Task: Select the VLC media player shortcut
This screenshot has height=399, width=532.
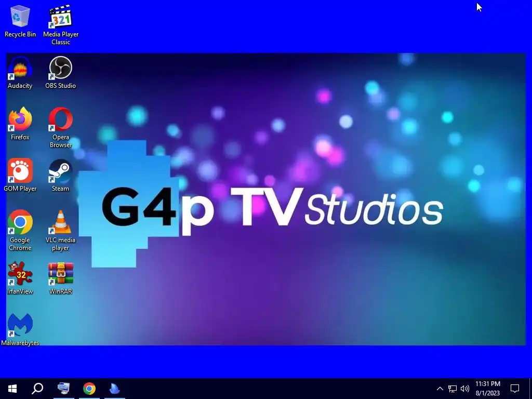Action: click(x=61, y=231)
